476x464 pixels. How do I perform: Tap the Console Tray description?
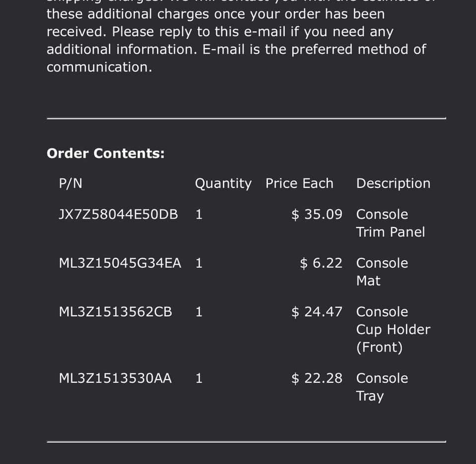pos(382,387)
